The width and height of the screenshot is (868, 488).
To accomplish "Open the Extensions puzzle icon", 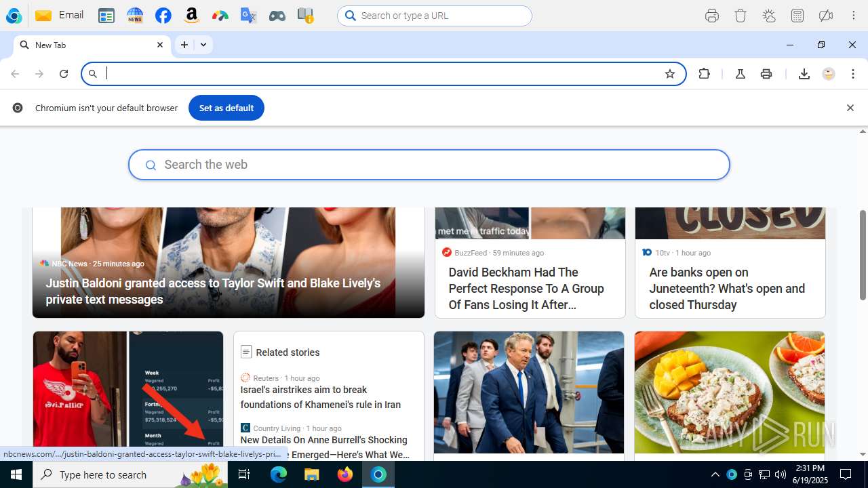I will click(x=705, y=74).
